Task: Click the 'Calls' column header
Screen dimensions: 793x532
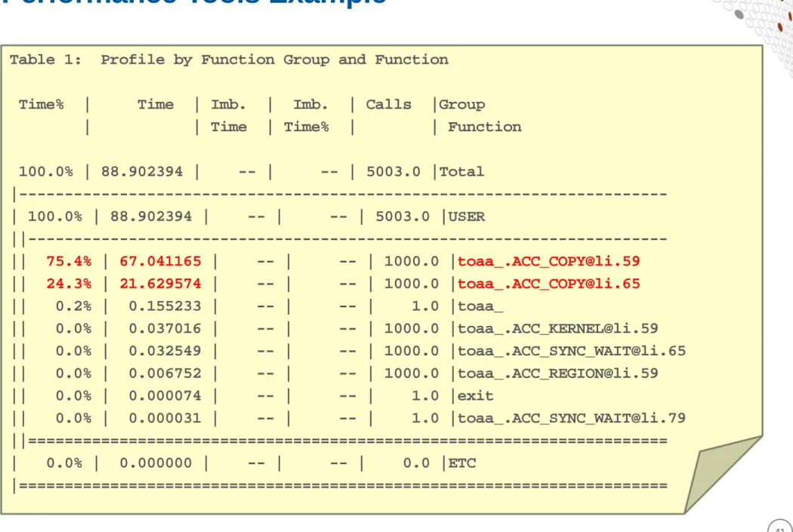Action: tap(388, 105)
